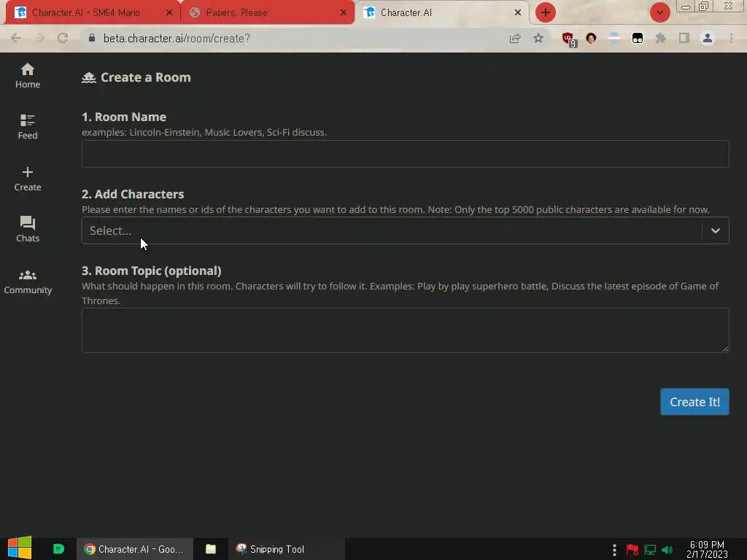Viewport: 747px width, 560px height.
Task: Open network status tray icon
Action: (650, 550)
